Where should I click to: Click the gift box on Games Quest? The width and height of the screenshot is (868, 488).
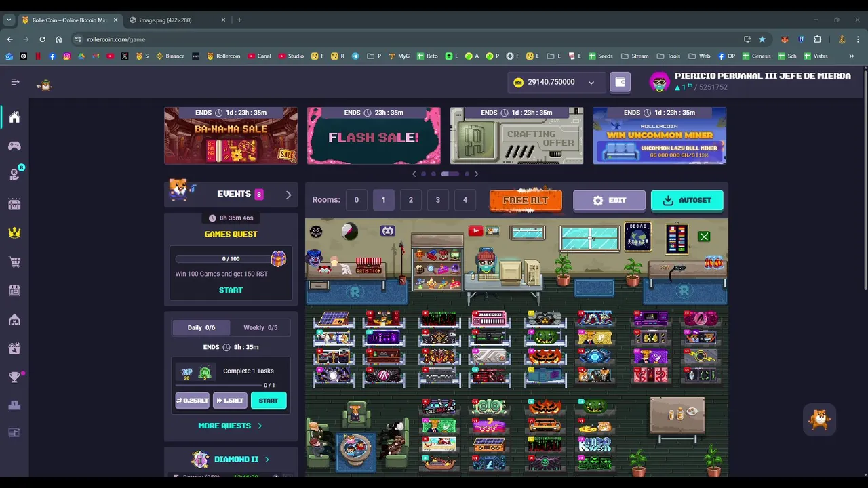coord(278,258)
